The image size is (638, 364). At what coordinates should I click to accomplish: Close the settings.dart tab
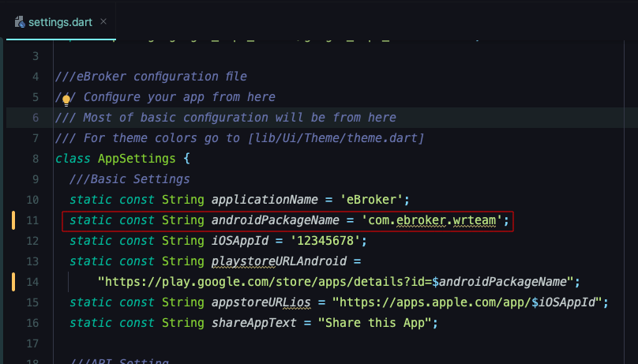tap(103, 21)
